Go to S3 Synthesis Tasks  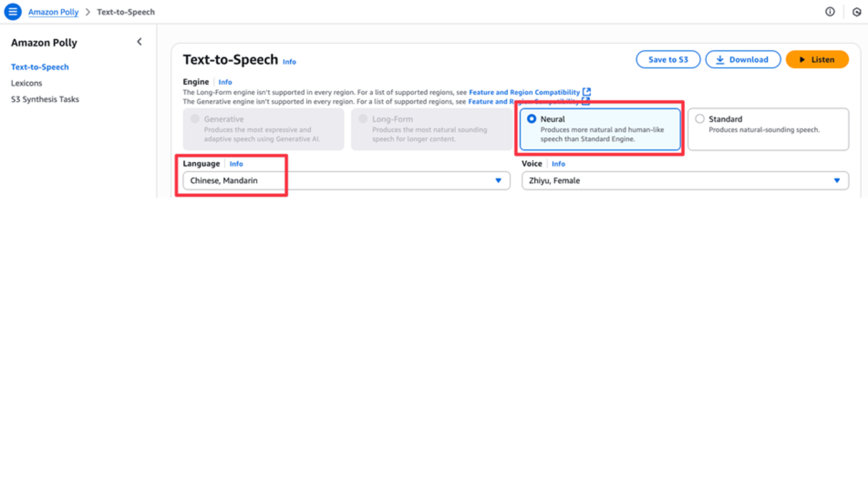click(x=45, y=99)
